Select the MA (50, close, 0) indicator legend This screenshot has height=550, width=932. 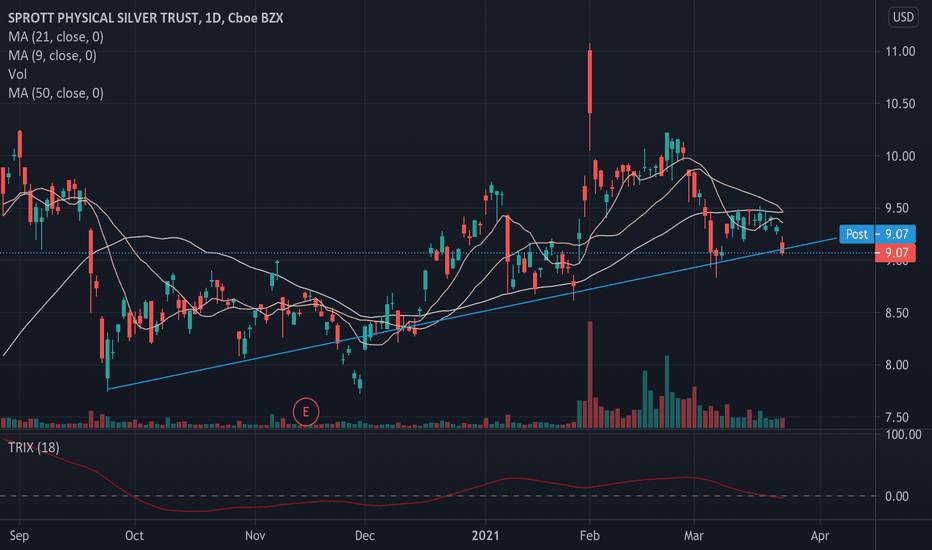tap(56, 93)
